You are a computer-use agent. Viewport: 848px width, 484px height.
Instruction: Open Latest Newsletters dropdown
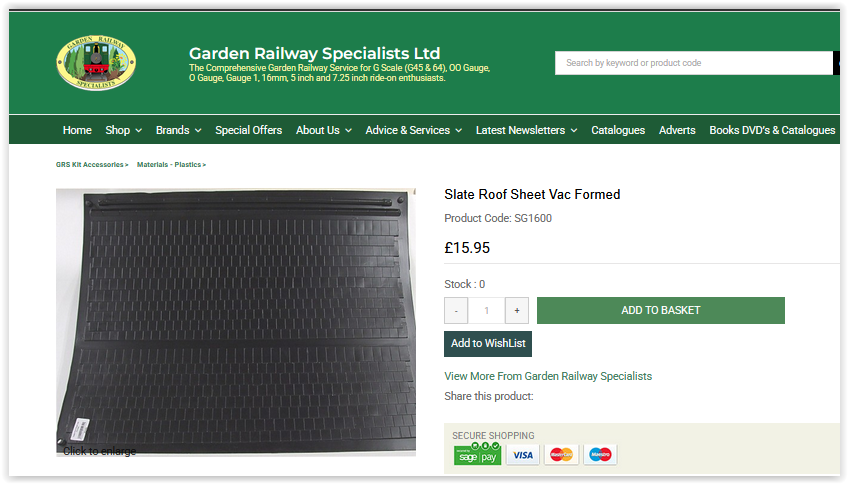[526, 130]
